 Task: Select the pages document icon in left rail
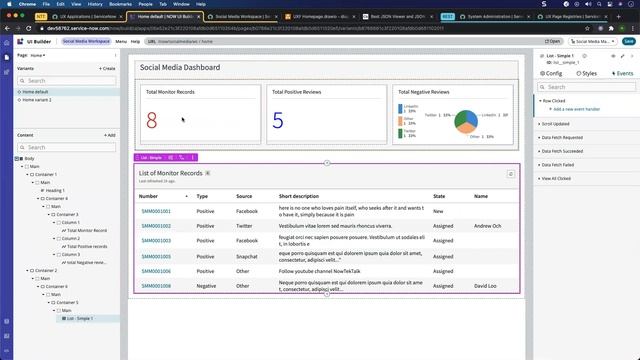(7, 58)
